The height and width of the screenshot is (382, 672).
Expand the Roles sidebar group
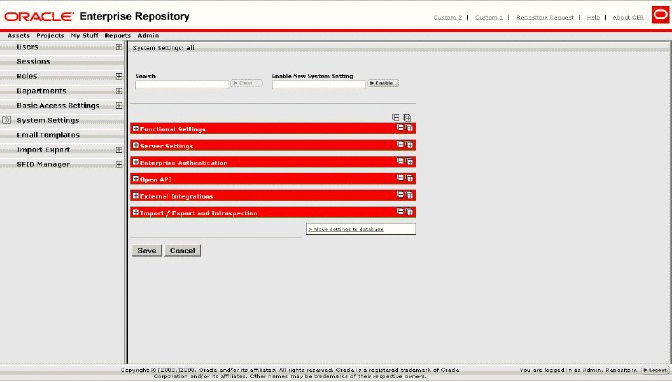[119, 76]
